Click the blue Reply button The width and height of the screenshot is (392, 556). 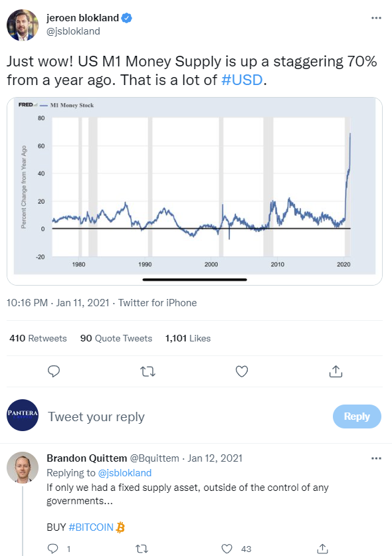point(357,417)
